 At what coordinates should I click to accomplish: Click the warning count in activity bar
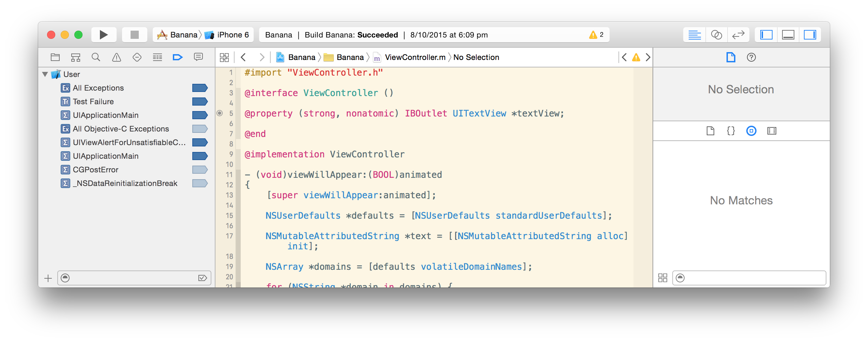pos(596,35)
